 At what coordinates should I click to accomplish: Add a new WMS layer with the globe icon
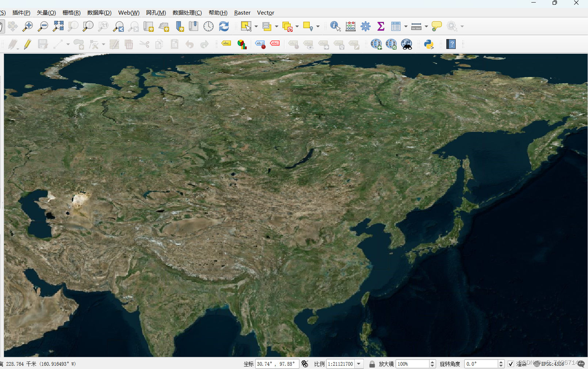[x=376, y=44]
